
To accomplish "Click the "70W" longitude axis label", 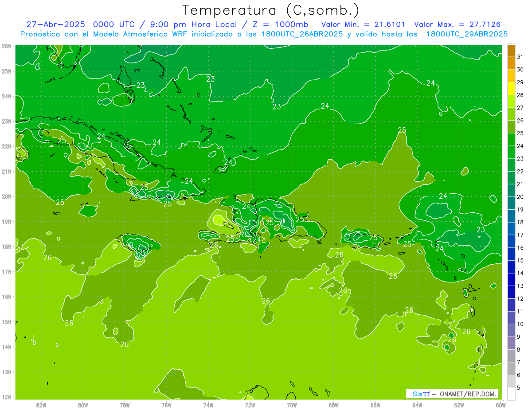I will 292,404.
